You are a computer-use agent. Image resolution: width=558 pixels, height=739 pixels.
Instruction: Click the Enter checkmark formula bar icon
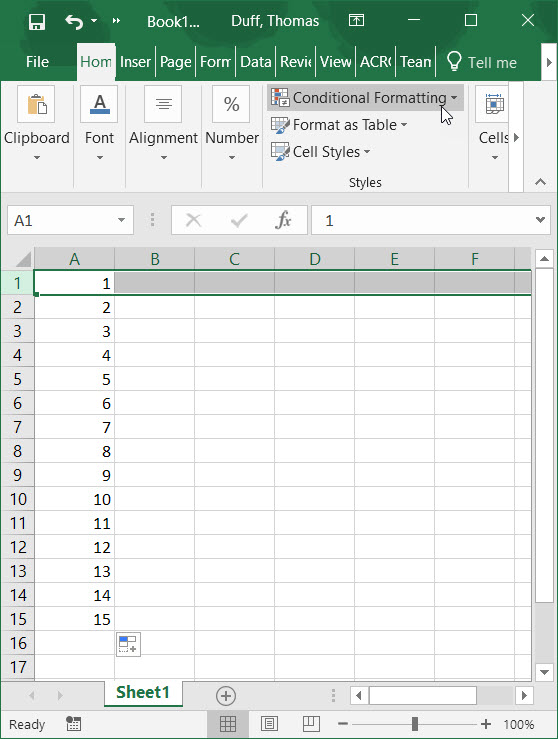tap(238, 220)
